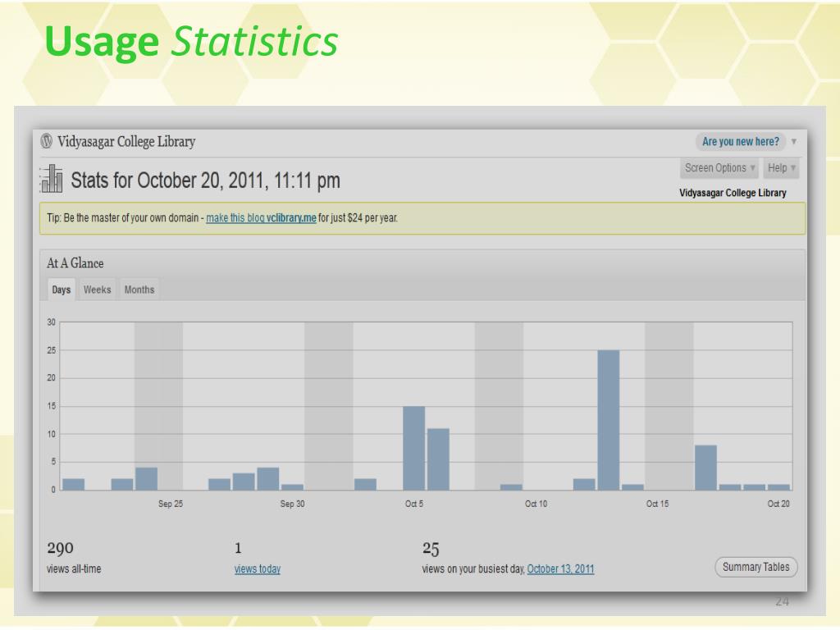This screenshot has width=840, height=630.
Task: Click the bar chart stats icon
Action: click(52, 179)
